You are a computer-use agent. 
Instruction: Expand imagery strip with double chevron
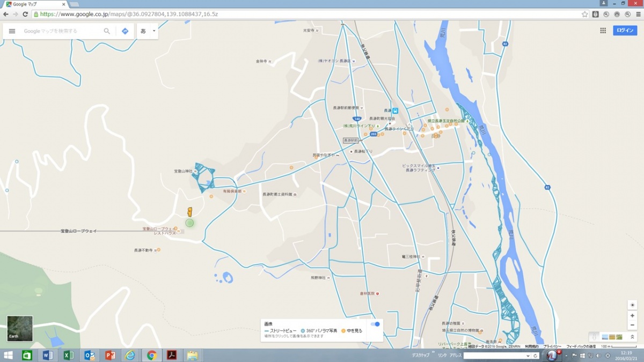click(x=632, y=337)
